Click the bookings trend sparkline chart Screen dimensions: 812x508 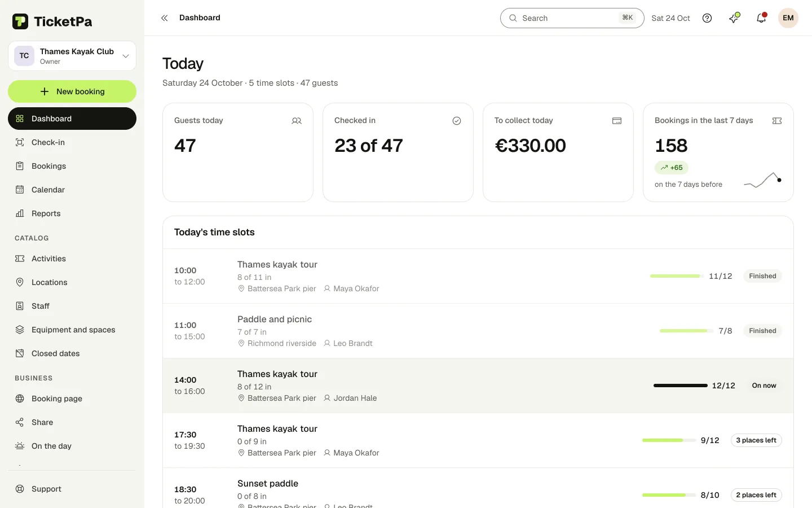point(762,181)
